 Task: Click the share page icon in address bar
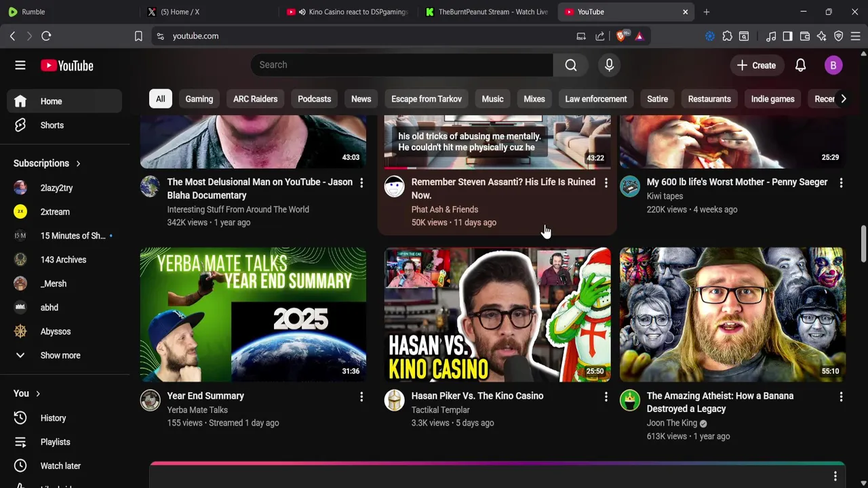tap(599, 36)
